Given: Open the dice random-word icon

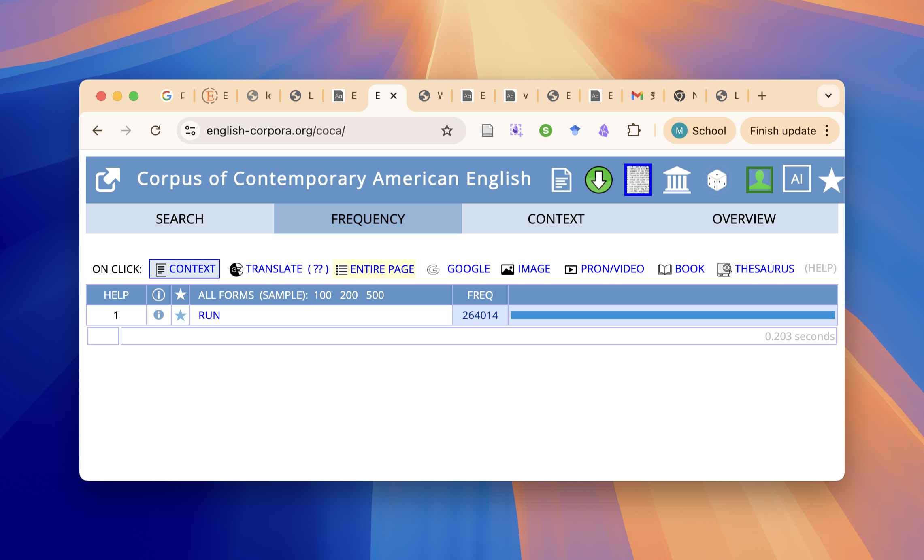Looking at the screenshot, I should (x=717, y=180).
